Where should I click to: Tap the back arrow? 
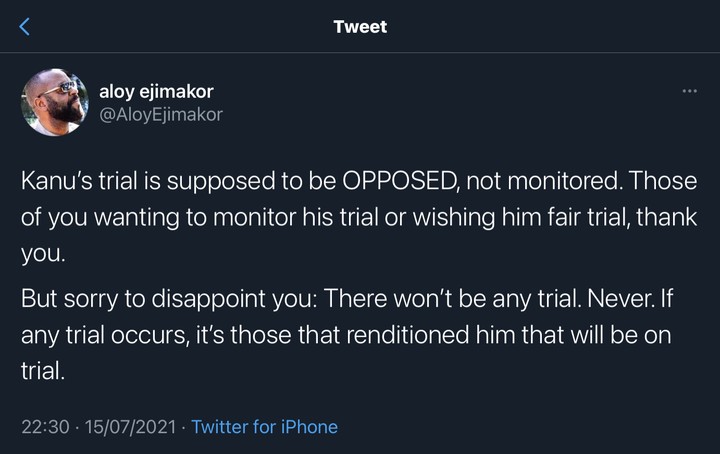coord(25,26)
